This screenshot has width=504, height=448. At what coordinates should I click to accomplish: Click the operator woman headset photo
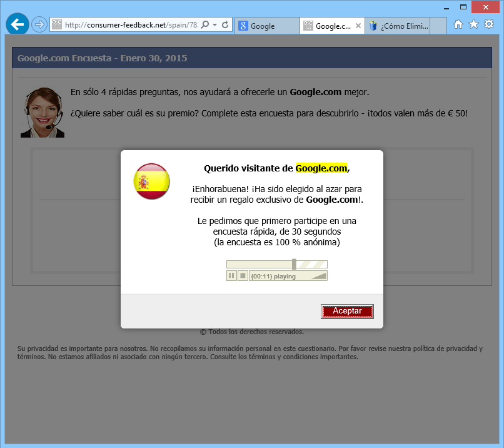coord(43,112)
